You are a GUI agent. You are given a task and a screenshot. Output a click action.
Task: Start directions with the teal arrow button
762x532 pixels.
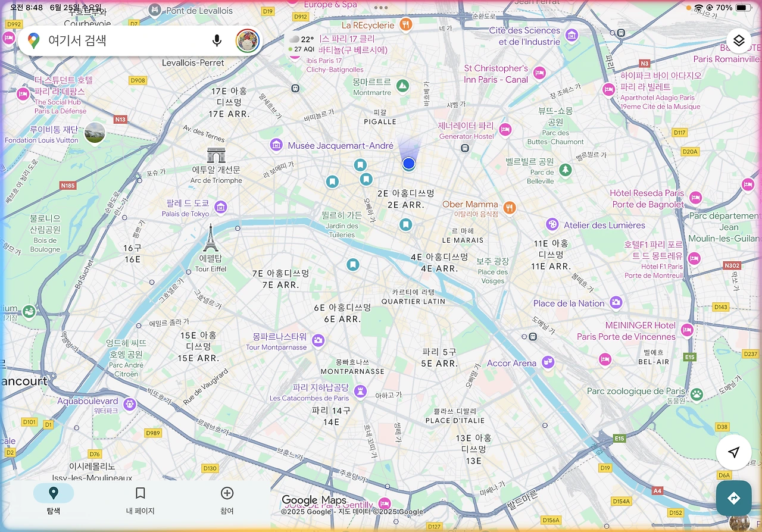click(734, 498)
